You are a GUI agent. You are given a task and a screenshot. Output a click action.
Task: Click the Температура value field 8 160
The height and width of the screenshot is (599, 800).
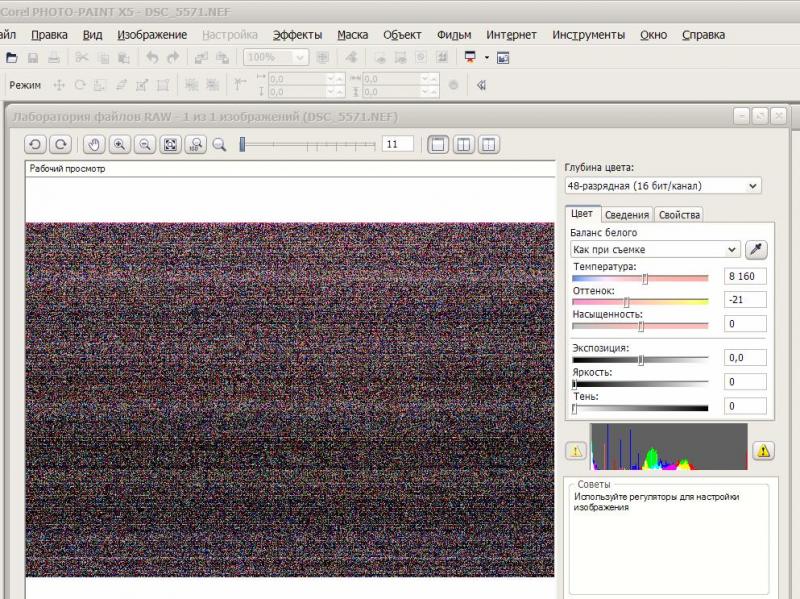coord(745,277)
